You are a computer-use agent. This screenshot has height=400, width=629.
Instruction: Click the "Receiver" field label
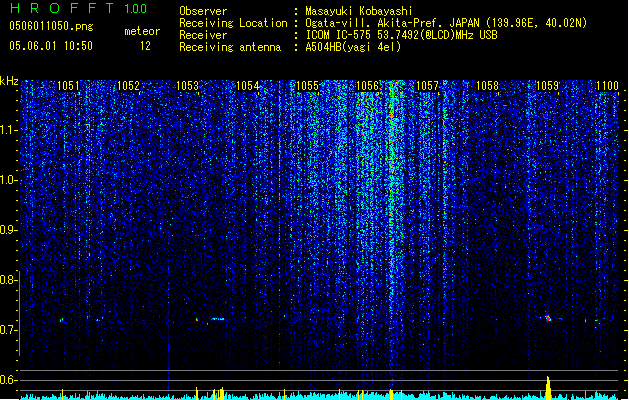point(203,35)
